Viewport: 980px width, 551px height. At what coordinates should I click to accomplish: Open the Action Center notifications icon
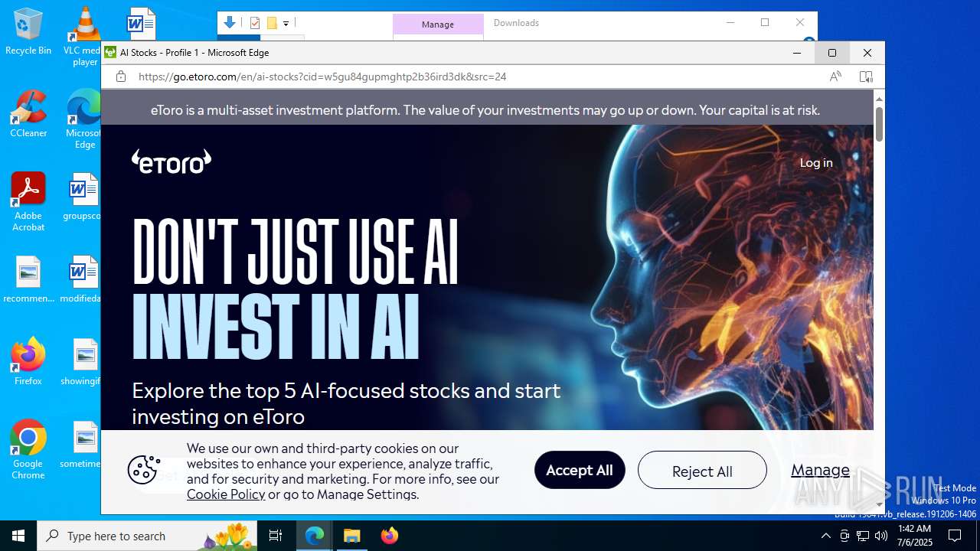coord(955,536)
